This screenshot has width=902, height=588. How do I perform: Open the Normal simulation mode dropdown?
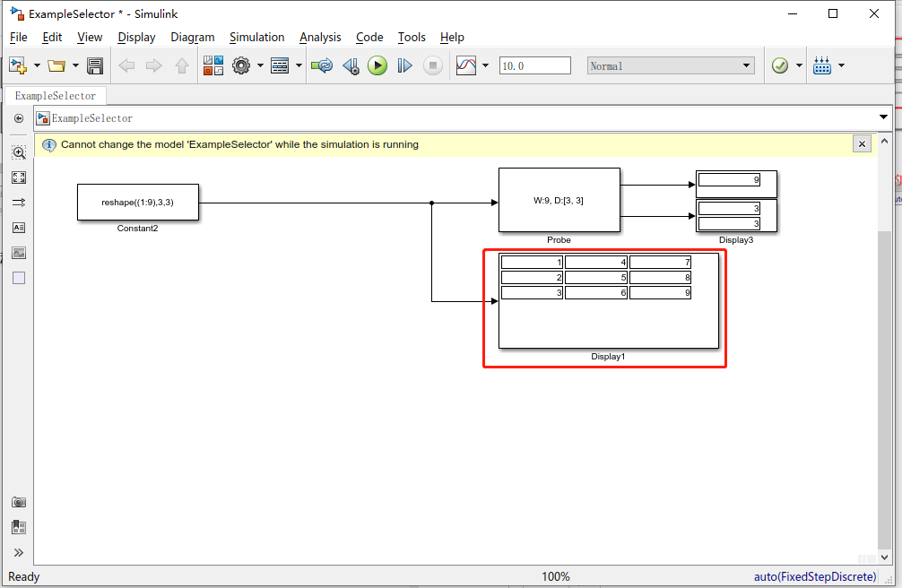point(671,65)
